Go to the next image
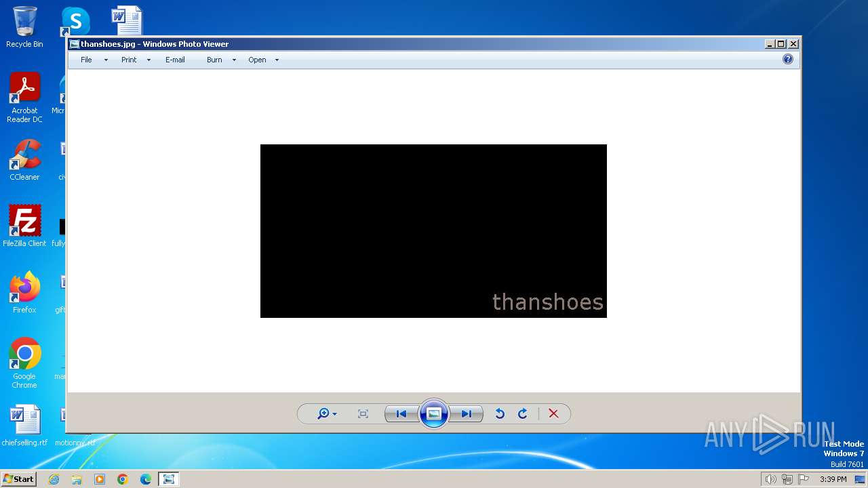The image size is (868, 488). tap(467, 413)
